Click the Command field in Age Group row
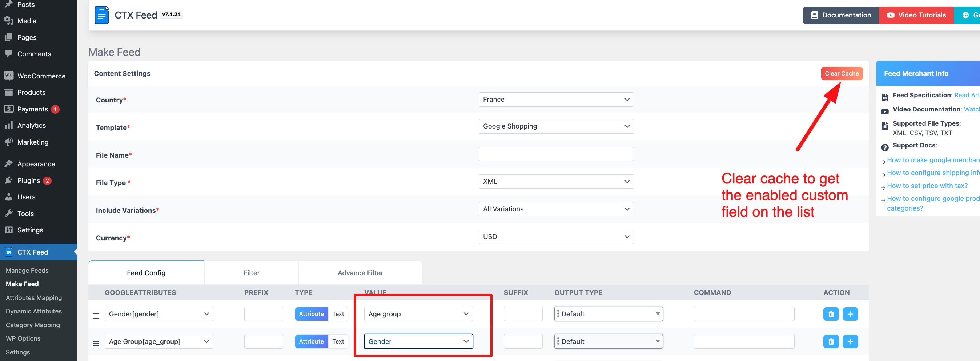This screenshot has height=361, width=980. 744,342
